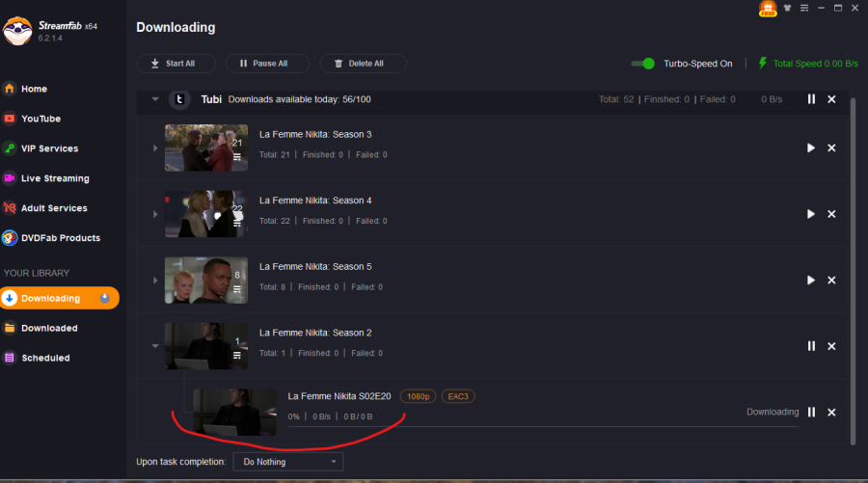
Task: Open DVDFab Products section
Action: [x=60, y=238]
